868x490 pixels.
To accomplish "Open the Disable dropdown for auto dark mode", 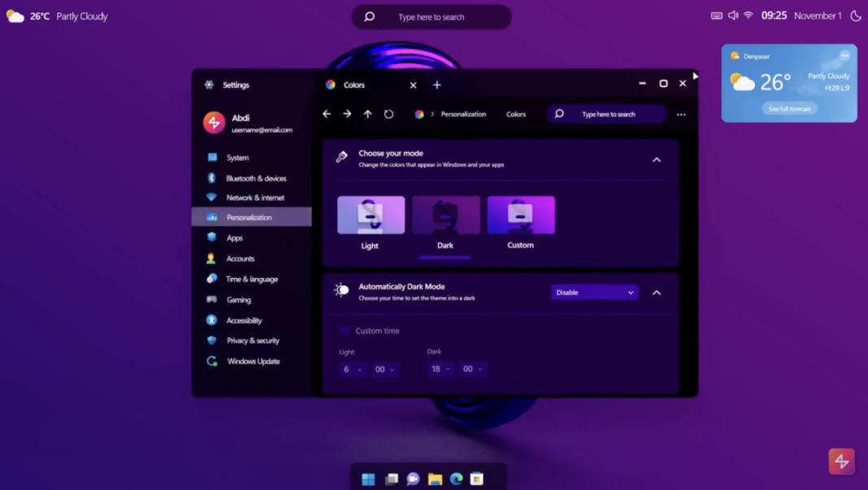I will pos(594,293).
